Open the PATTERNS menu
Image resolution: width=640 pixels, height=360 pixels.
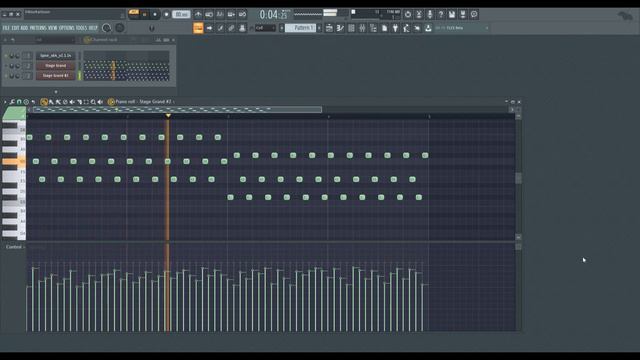(38, 28)
